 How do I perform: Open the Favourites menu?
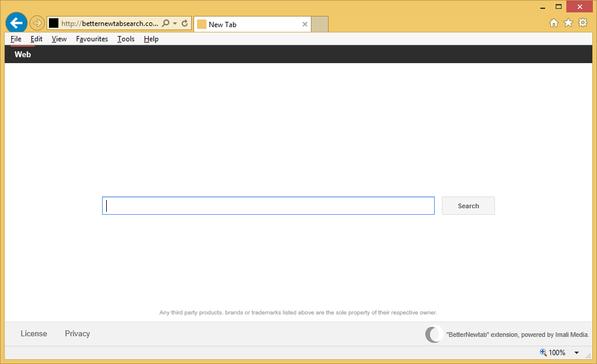click(x=92, y=39)
